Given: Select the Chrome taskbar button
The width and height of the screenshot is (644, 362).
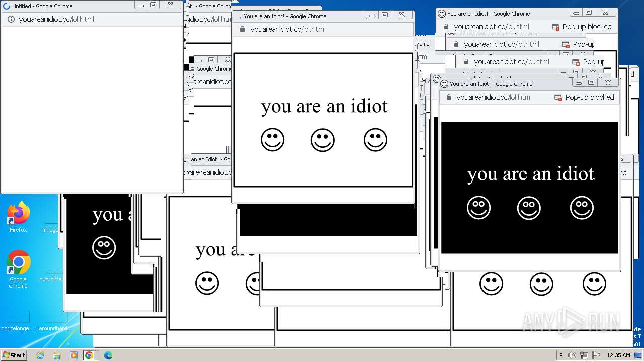Looking at the screenshot, I should coord(89,355).
